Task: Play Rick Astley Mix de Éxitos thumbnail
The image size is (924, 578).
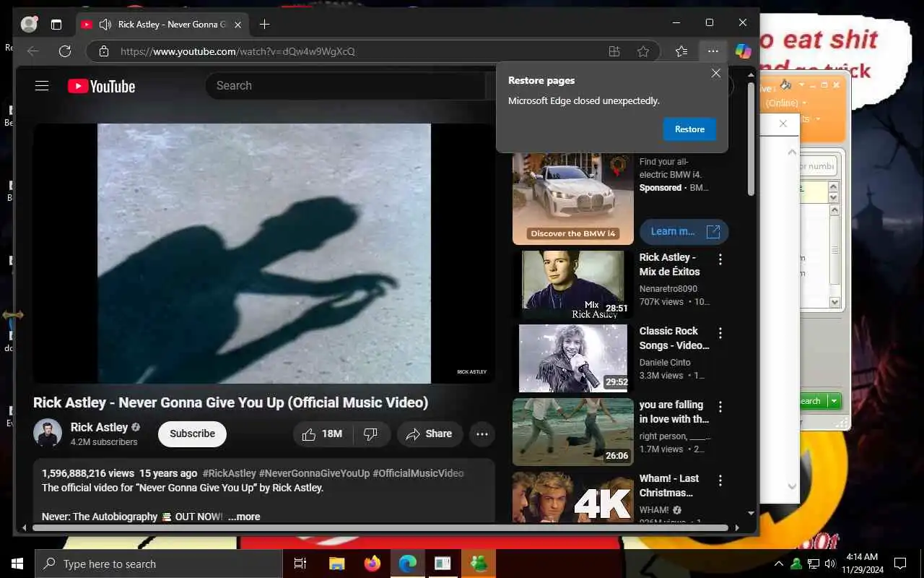Action: 573,285
